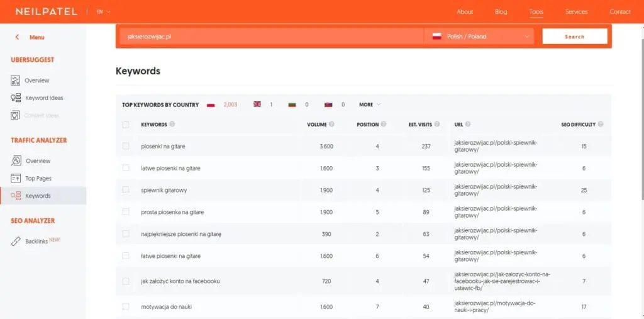This screenshot has height=319, width=644.
Task: Check the 'spiewnik gitarowy' row checkbox
Action: (126, 190)
